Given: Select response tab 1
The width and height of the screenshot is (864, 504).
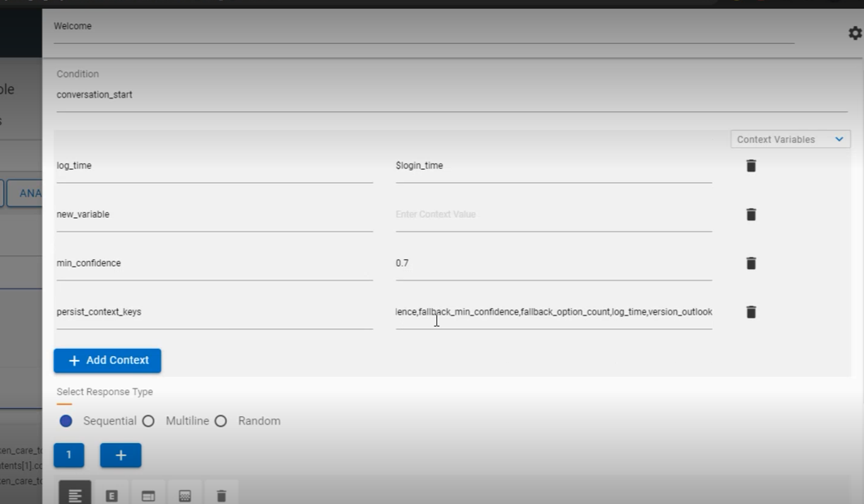Looking at the screenshot, I should coord(68,455).
